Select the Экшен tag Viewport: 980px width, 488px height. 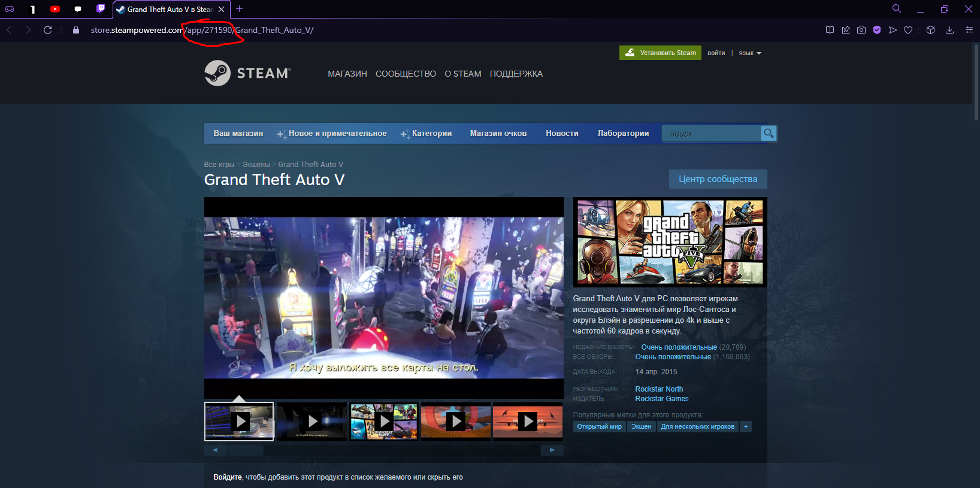[x=641, y=427]
